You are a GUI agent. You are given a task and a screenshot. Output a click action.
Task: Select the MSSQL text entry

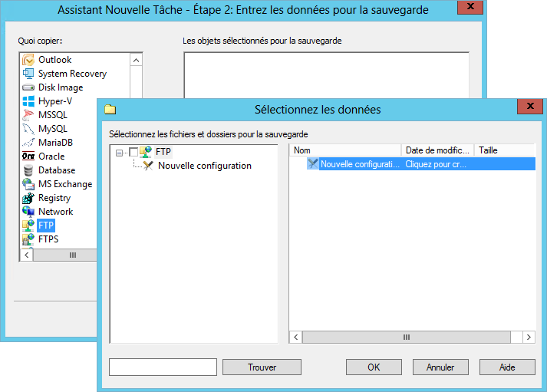(53, 115)
